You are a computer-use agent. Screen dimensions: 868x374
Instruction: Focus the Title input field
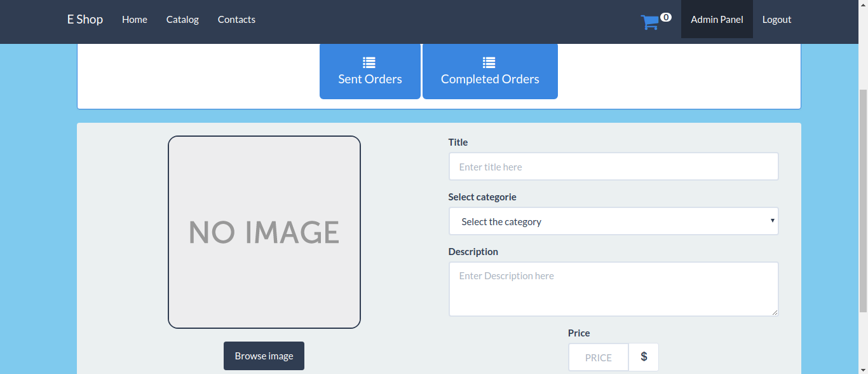[613, 167]
